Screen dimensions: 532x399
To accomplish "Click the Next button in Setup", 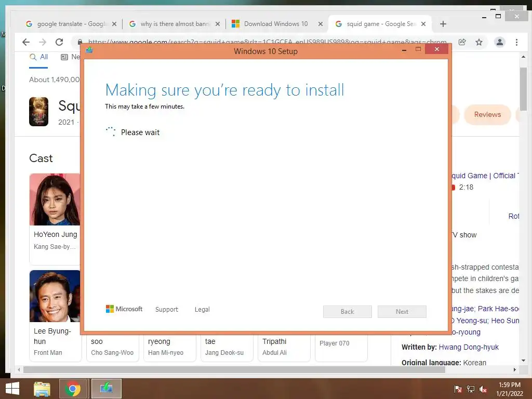I will 402,312.
